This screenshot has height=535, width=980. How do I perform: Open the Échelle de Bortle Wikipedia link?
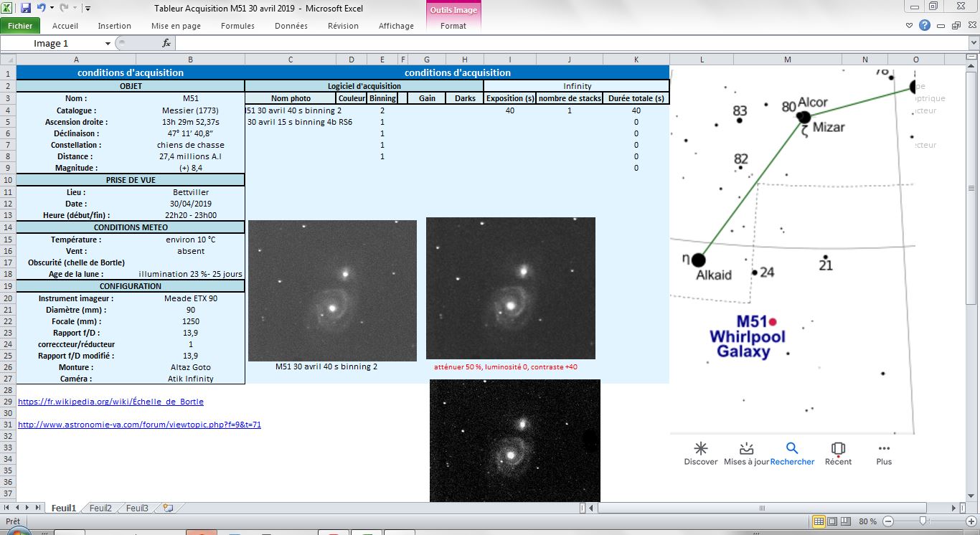110,402
